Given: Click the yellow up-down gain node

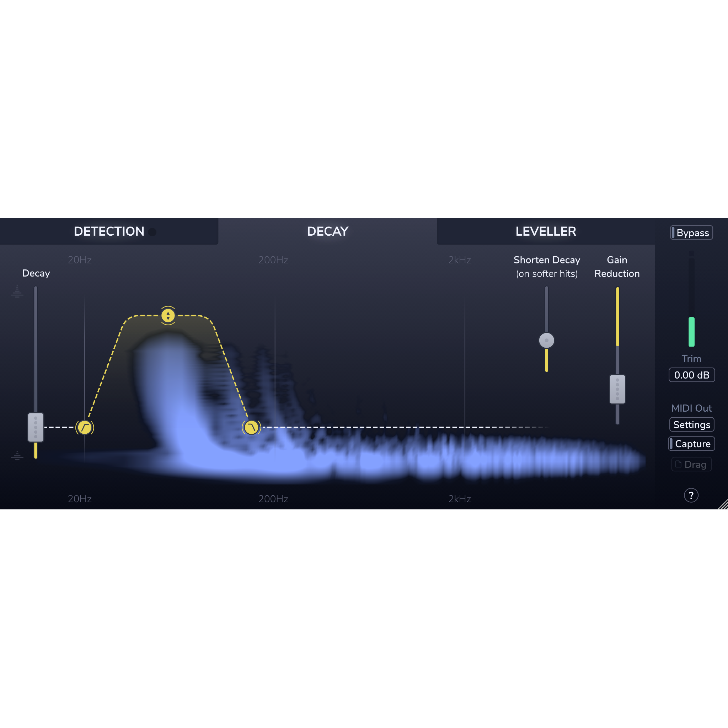Looking at the screenshot, I should point(168,315).
